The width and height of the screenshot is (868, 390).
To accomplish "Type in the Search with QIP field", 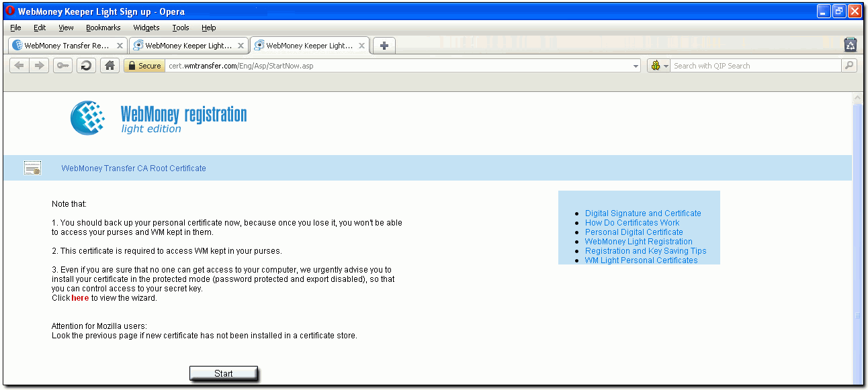I will (x=755, y=66).
